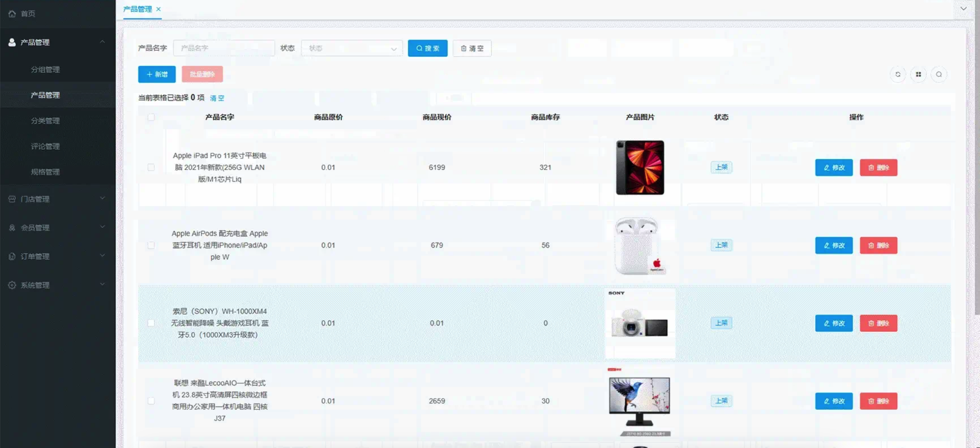The width and height of the screenshot is (980, 448).
Task: Open 分类管理 submenu item
Action: click(x=58, y=121)
